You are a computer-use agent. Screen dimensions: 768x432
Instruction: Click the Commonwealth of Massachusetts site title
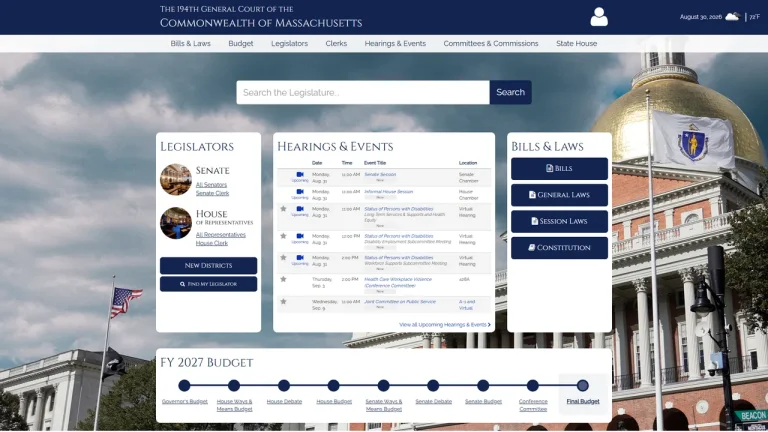pos(261,23)
